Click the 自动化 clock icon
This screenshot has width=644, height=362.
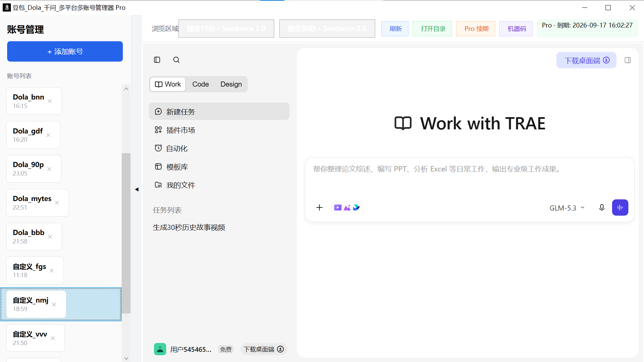158,148
